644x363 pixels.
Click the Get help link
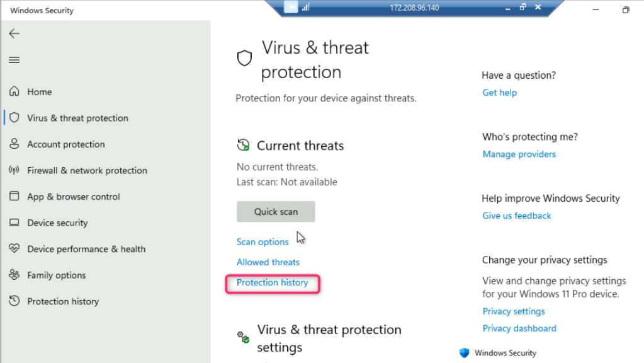click(499, 93)
